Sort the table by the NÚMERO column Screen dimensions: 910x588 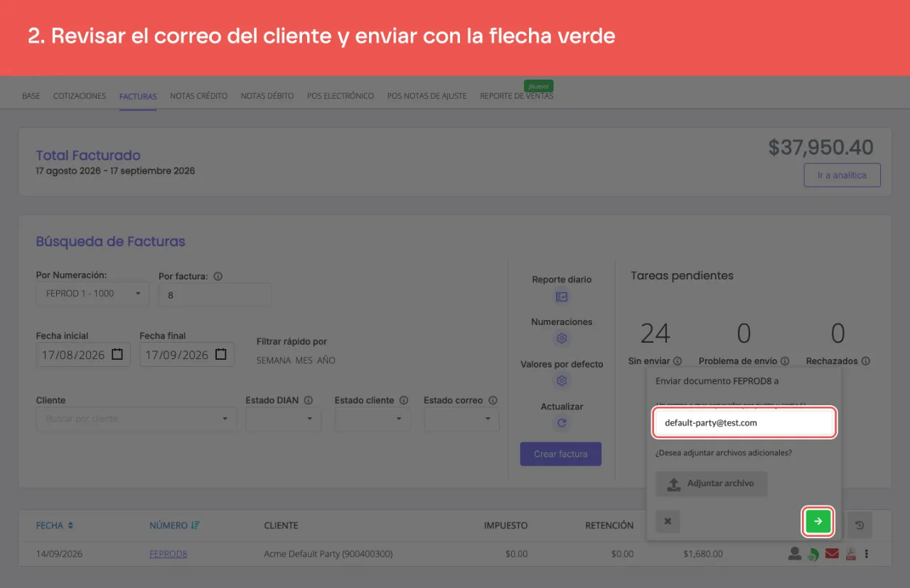(x=175, y=525)
